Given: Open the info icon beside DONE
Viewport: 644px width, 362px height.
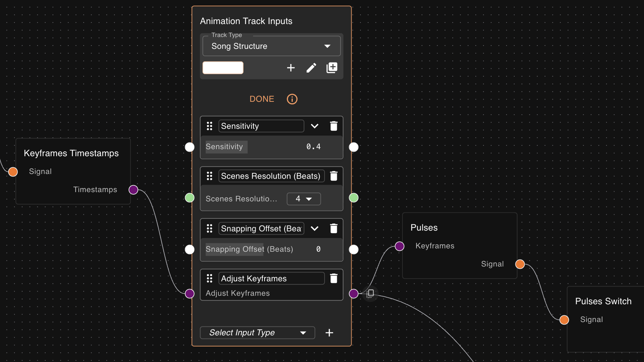Looking at the screenshot, I should (292, 99).
